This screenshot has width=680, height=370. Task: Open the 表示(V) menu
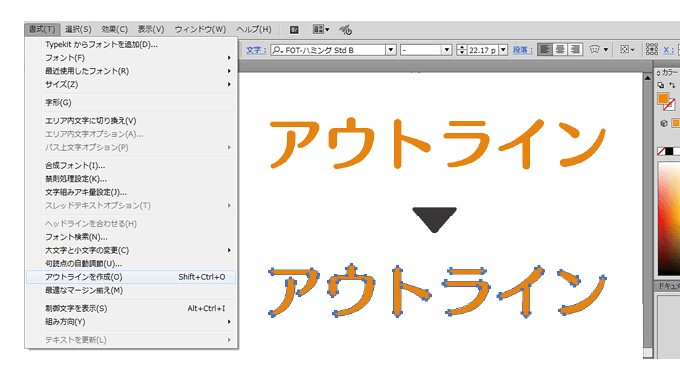(151, 29)
